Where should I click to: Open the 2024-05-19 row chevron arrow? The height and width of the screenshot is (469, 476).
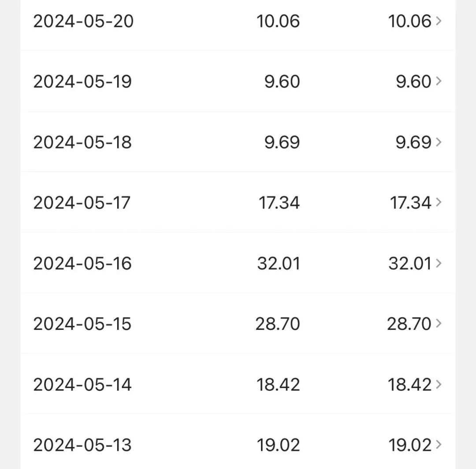[439, 81]
